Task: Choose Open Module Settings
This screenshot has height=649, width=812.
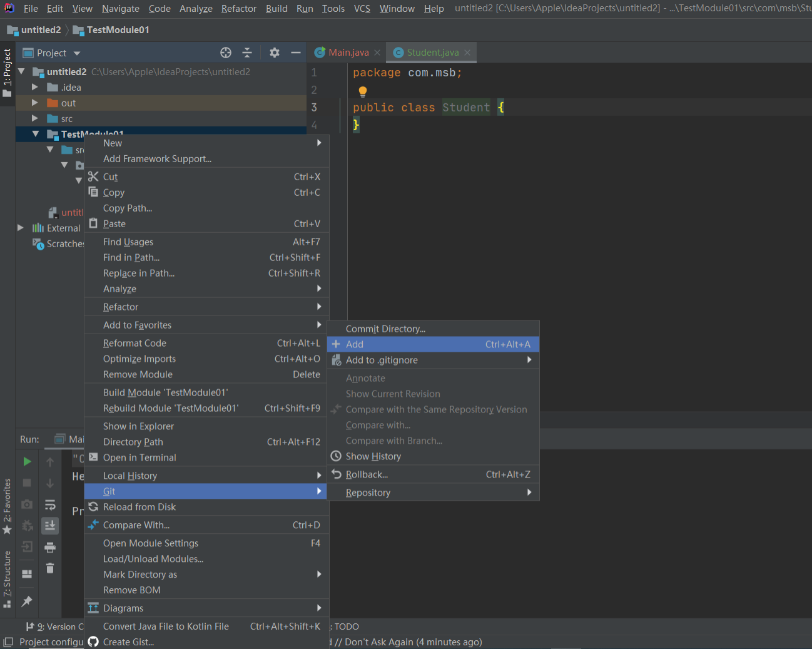Action: coord(206,543)
